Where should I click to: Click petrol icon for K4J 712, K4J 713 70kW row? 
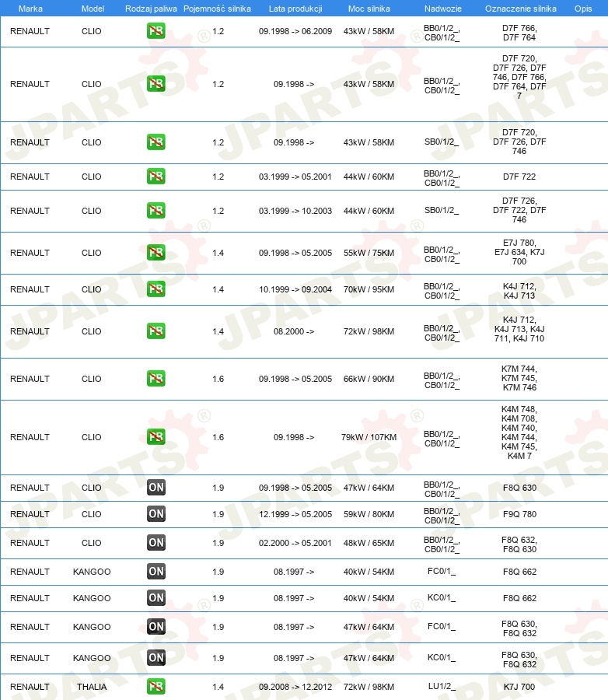tap(155, 289)
